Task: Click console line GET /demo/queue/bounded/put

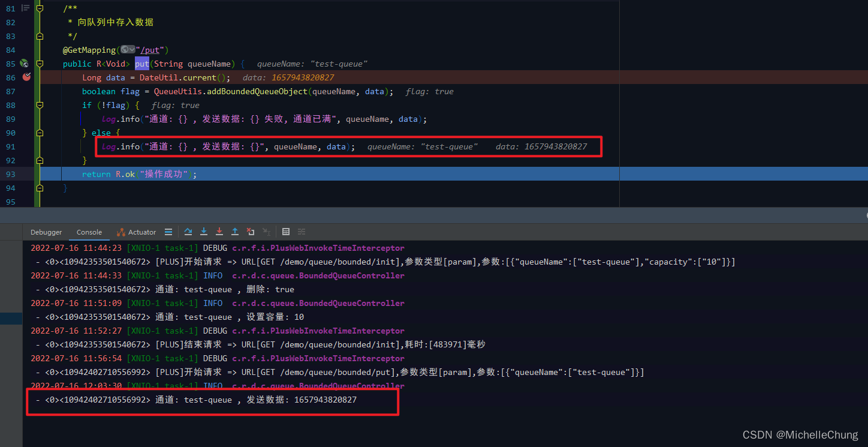Action: pyautogui.click(x=340, y=372)
